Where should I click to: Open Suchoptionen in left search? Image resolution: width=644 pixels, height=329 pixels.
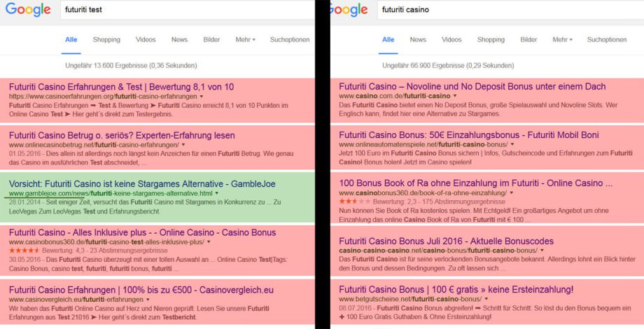(290, 40)
